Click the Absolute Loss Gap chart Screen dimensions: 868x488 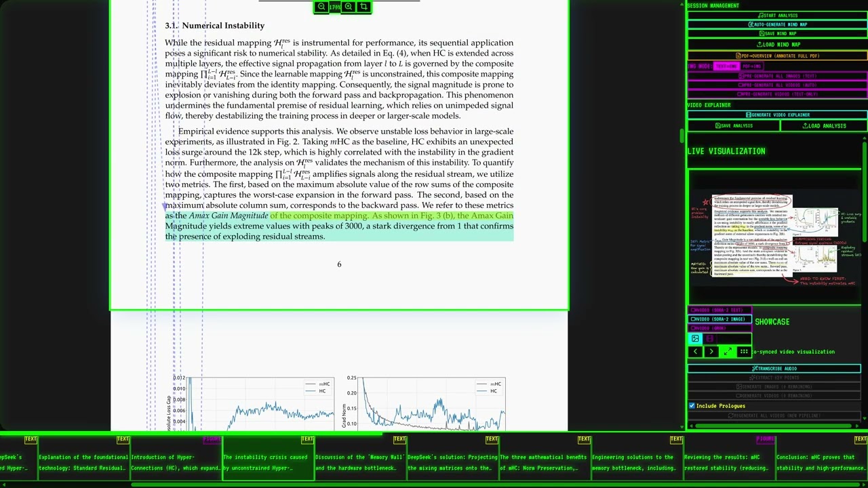point(251,403)
